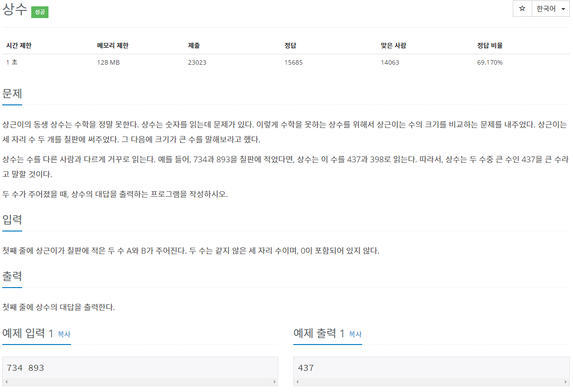Click the input description starting 첫째 줄에 상근이가

point(191,251)
